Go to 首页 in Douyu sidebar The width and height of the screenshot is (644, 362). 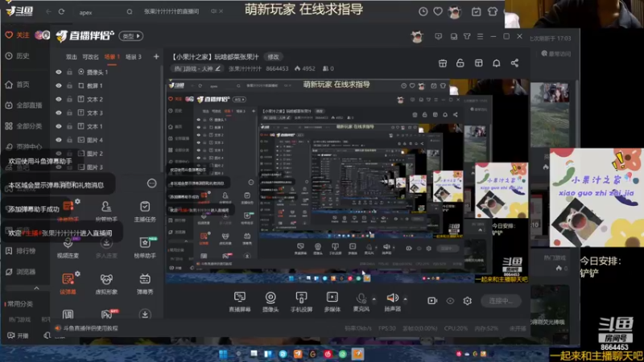pos(18,84)
